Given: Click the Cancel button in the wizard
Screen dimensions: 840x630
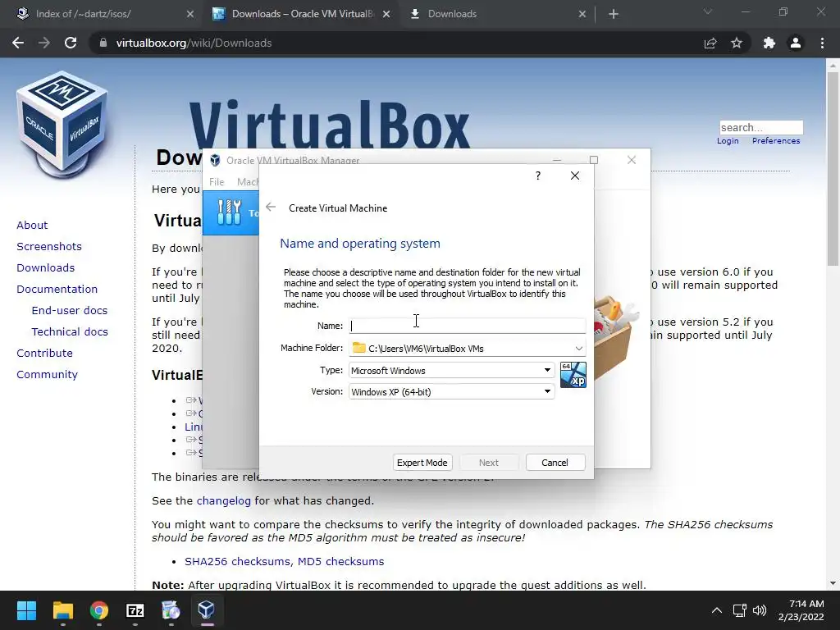Looking at the screenshot, I should pyautogui.click(x=555, y=463).
